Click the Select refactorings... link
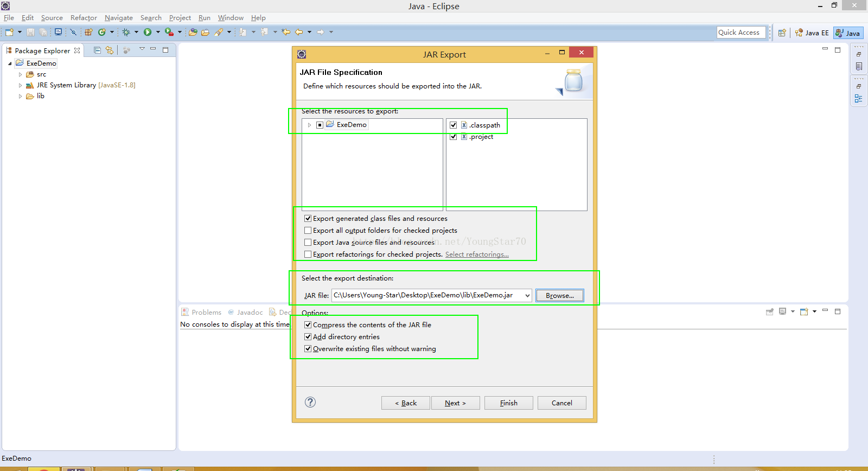Viewport: 868px width, 471px height. click(x=477, y=254)
